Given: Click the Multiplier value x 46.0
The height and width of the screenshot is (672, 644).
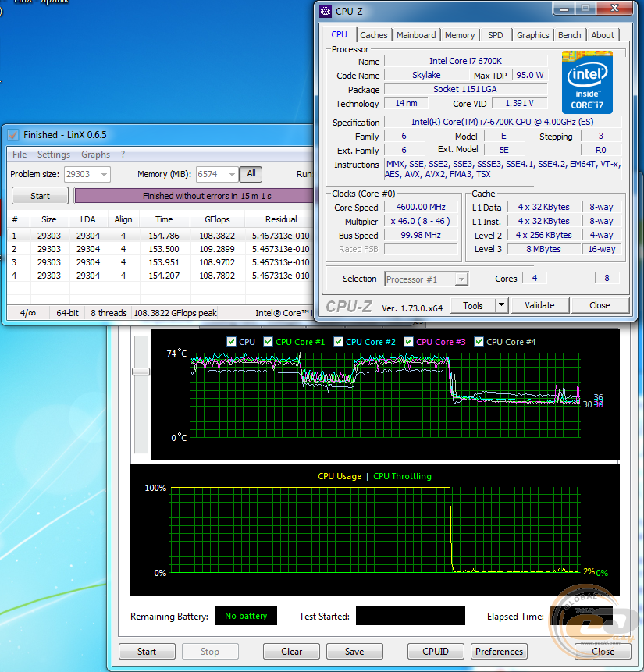Looking at the screenshot, I should click(421, 221).
